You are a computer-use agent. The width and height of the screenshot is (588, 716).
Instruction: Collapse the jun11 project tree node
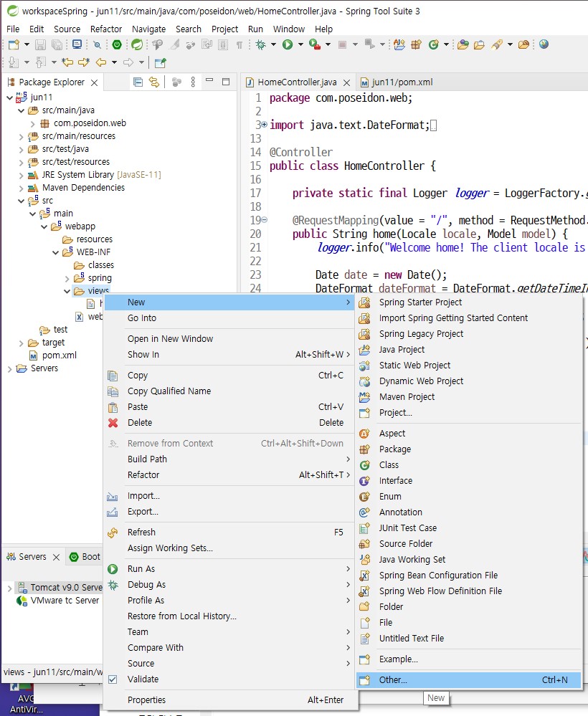[9, 97]
